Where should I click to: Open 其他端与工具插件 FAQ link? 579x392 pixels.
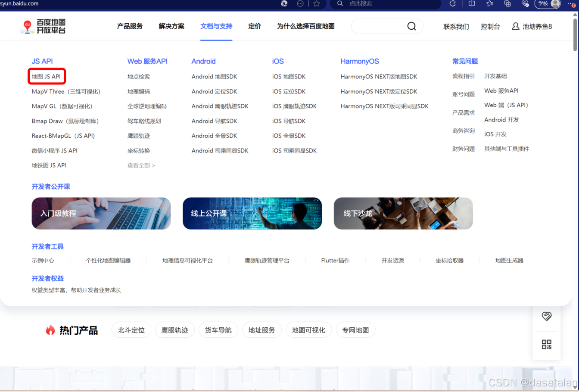click(x=507, y=149)
